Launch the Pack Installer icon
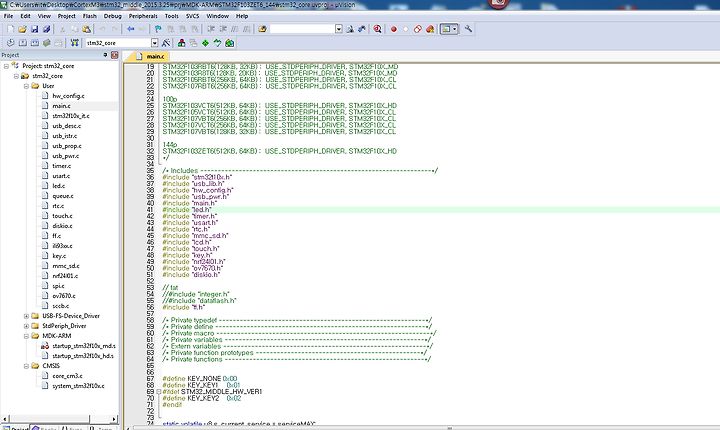This screenshot has height=430, width=720. pos(230,43)
